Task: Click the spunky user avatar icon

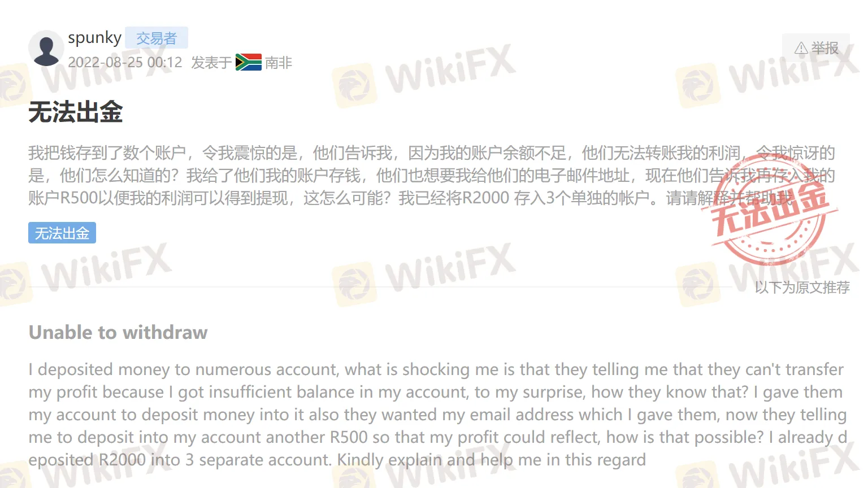Action: (x=46, y=48)
